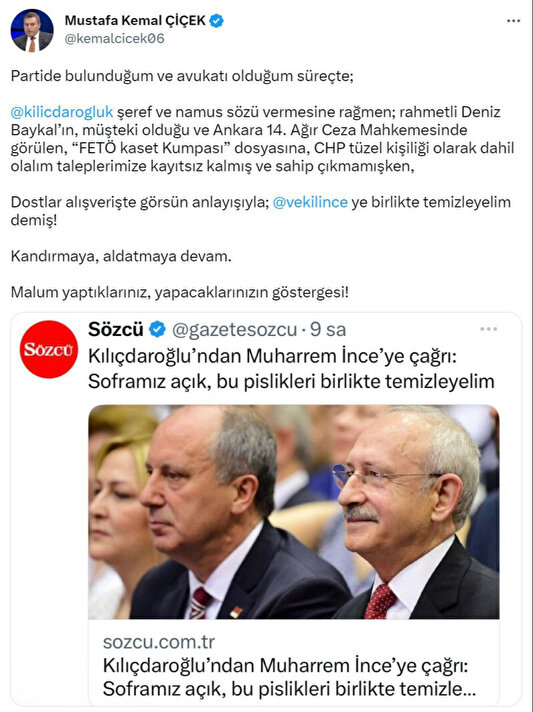Open Mustafa Kemal ÇİÇEK's profile avatar
Screen dimensions: 533x712
click(32, 30)
